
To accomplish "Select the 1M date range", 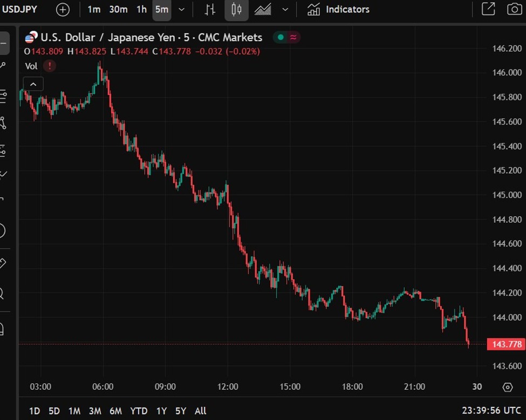I will coord(74,411).
